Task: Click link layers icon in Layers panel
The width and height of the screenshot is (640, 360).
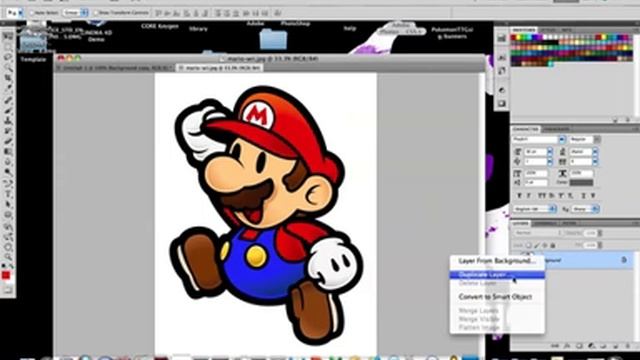Action: (x=555, y=346)
